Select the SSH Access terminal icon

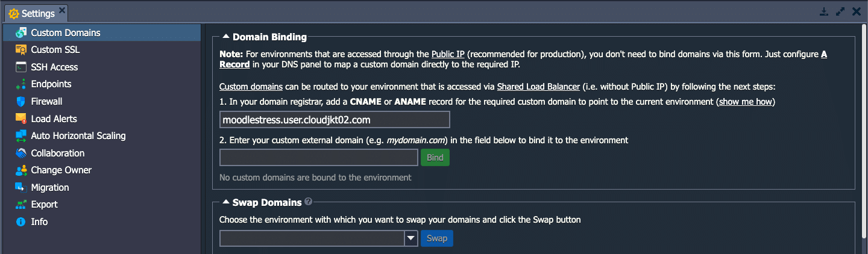coord(21,67)
